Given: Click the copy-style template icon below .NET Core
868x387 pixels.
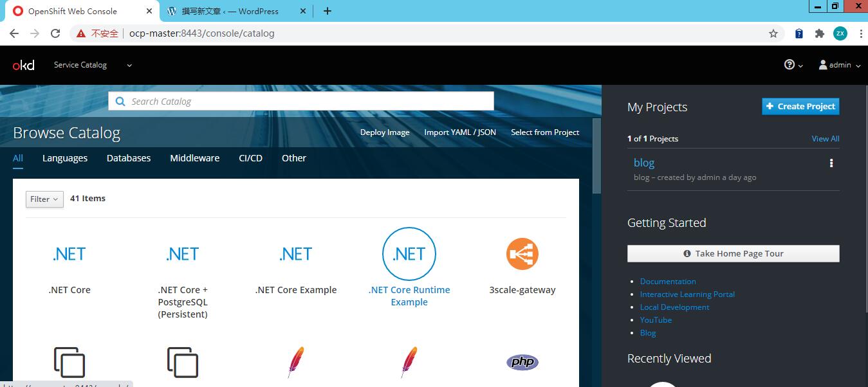Looking at the screenshot, I should [x=69, y=362].
